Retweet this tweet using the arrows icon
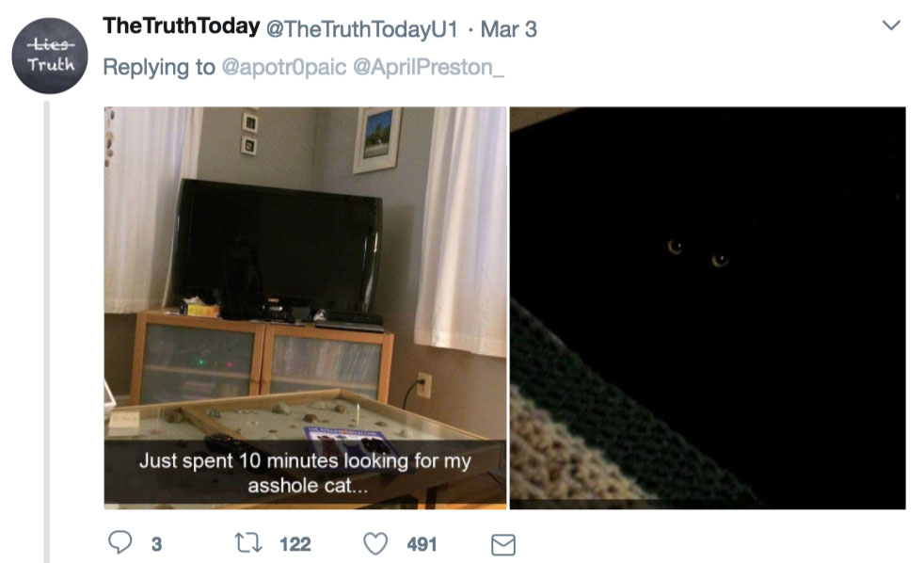Viewport: 924px width, 563px height. click(x=248, y=543)
